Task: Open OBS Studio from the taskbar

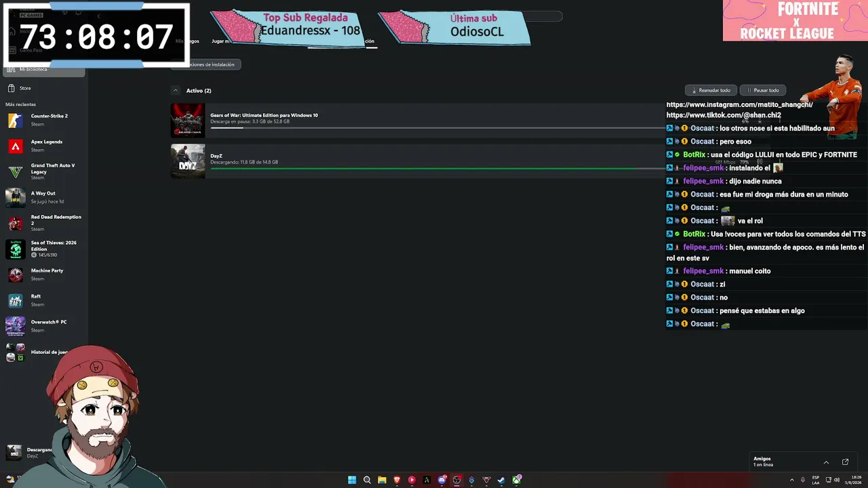Action: (x=456, y=480)
